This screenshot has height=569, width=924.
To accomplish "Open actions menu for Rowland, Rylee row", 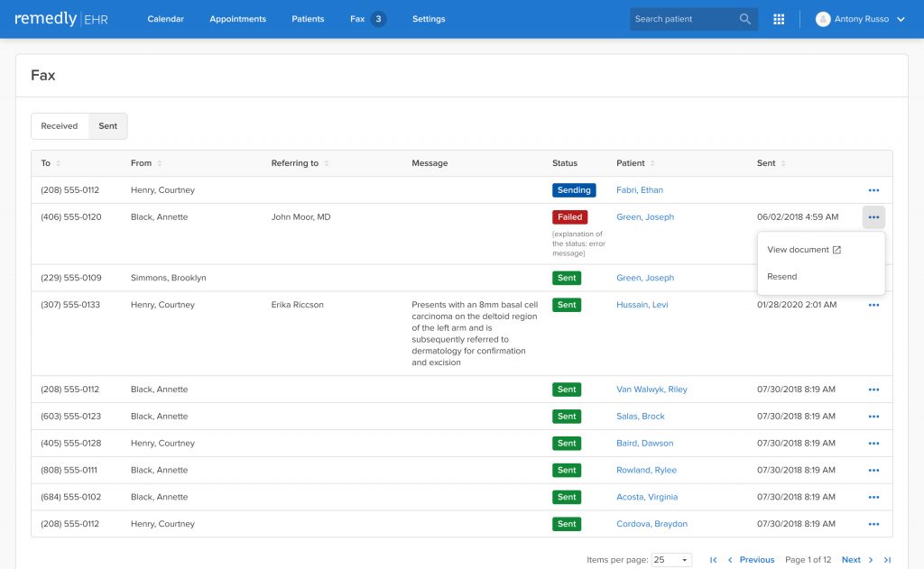I will click(873, 470).
